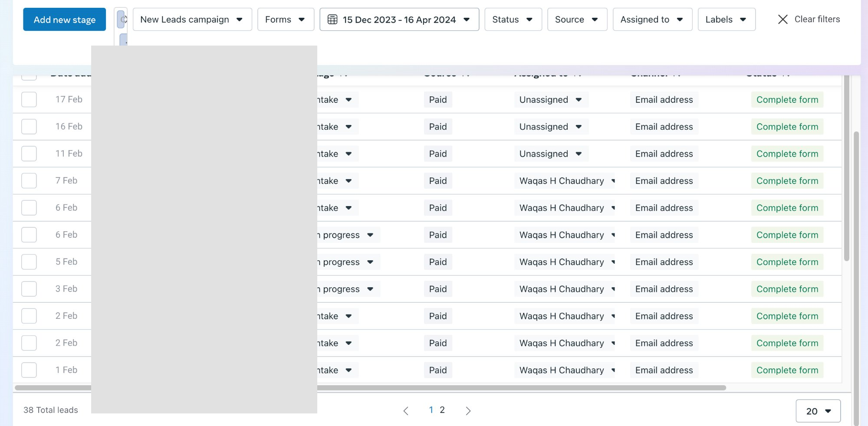Clear filters using the X icon
This screenshot has width=868, height=426.
(783, 20)
